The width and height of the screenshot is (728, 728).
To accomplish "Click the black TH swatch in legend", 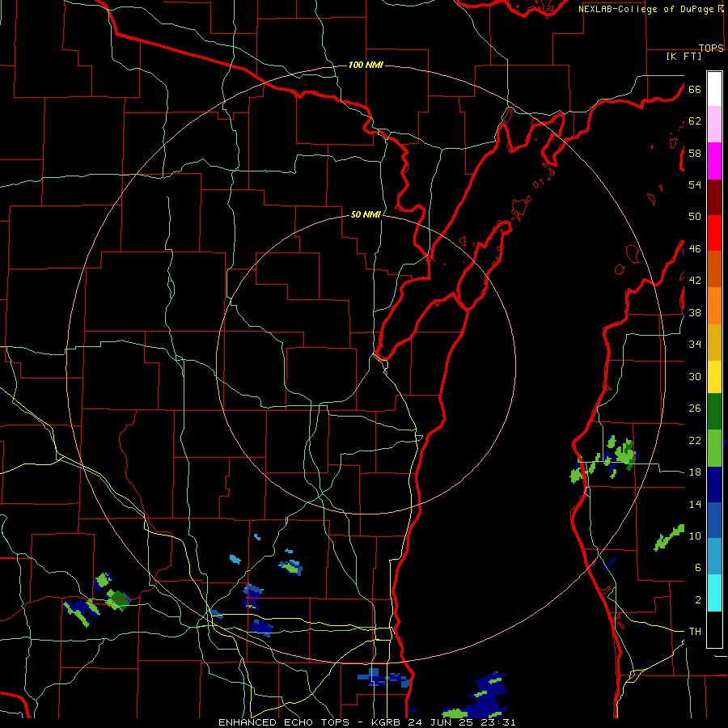I will 714,629.
